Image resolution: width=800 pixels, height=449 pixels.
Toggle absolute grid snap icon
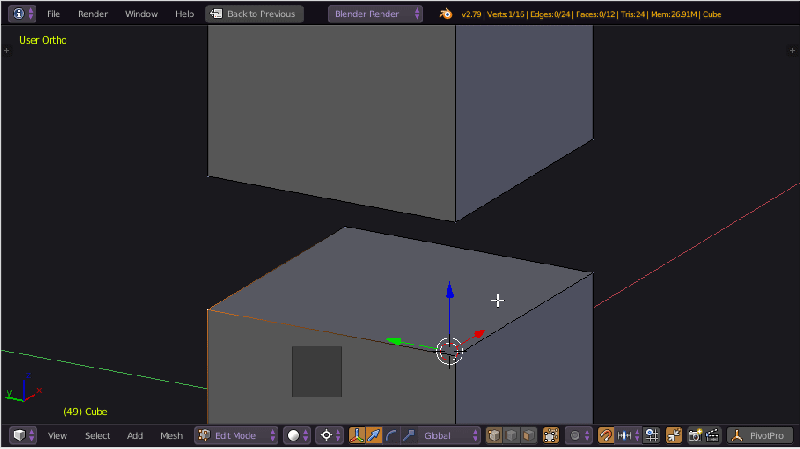pos(652,435)
